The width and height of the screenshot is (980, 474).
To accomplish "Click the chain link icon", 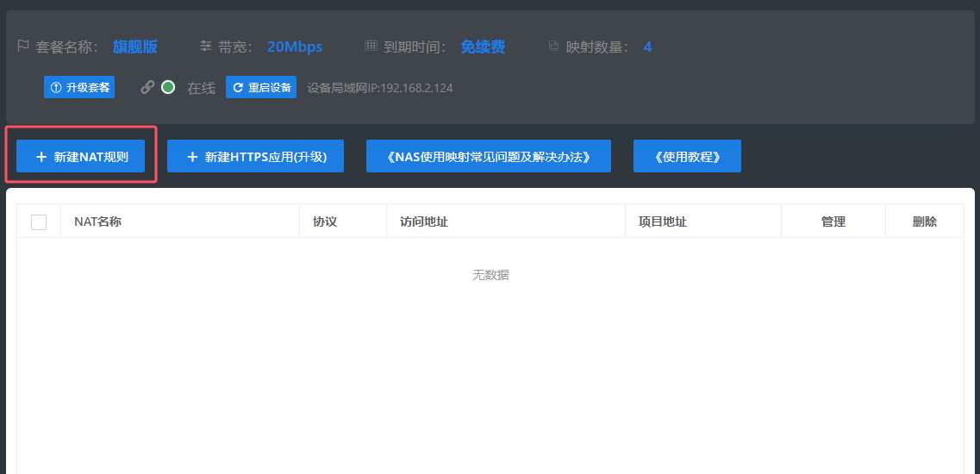I will 147,87.
